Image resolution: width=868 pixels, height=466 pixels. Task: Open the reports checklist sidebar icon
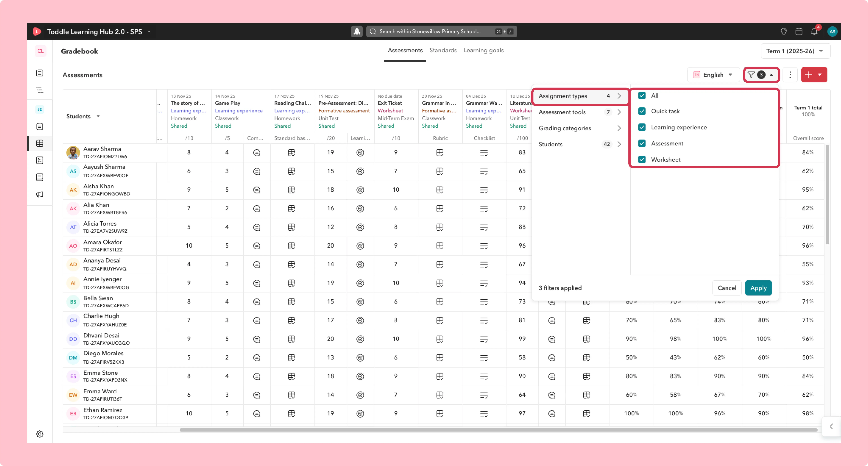[40, 160]
